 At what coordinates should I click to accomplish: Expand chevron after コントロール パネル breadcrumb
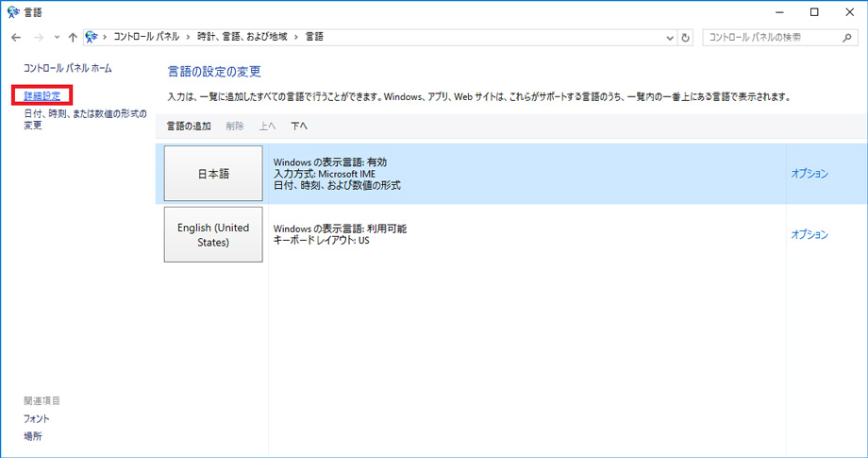[188, 37]
